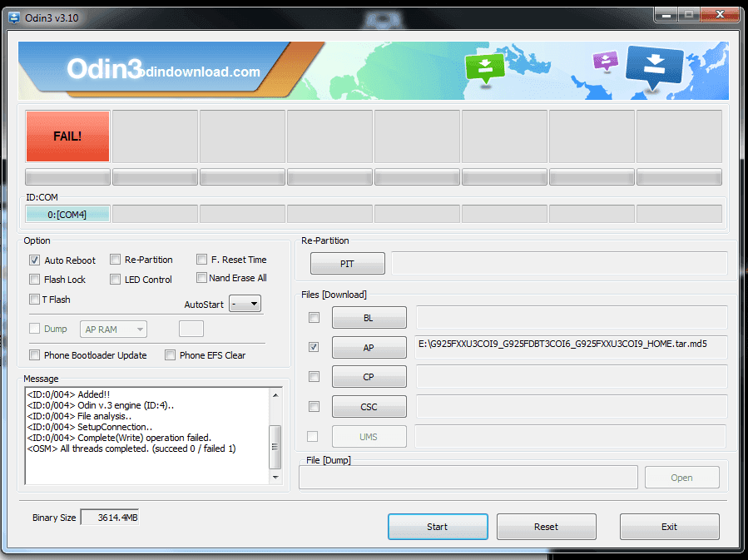
Task: Enable the T Flash checkbox
Action: tap(34, 299)
